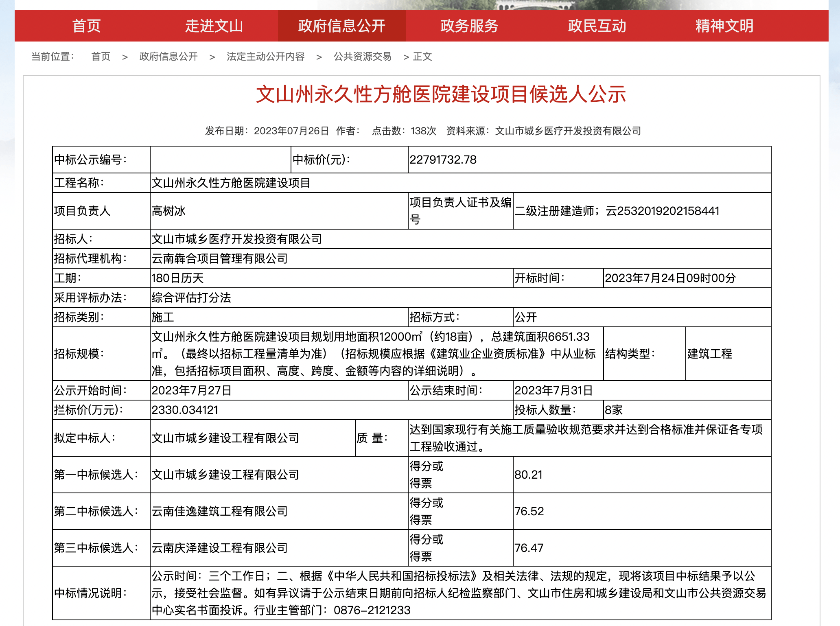Go to the 公共资源交易 breadcrumb

pyautogui.click(x=363, y=57)
